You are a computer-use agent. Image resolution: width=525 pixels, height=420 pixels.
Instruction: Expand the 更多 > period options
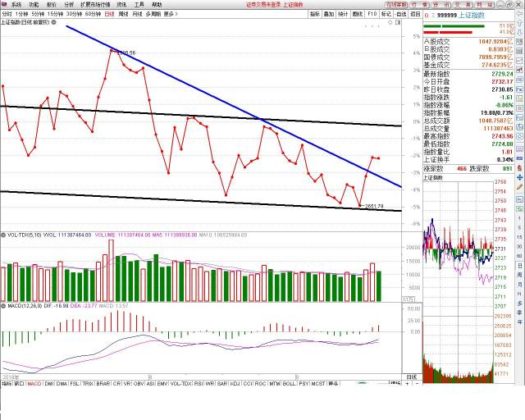[x=171, y=14]
